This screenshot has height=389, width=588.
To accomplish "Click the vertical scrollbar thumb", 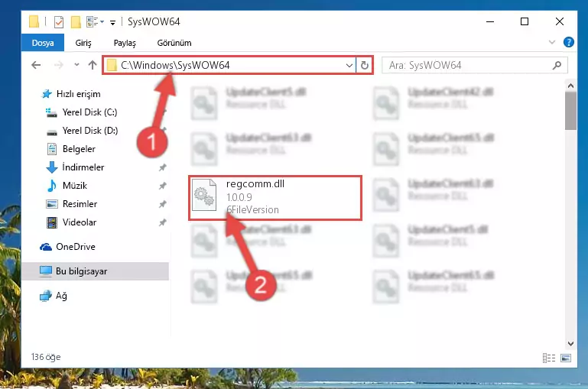I will coord(570,111).
